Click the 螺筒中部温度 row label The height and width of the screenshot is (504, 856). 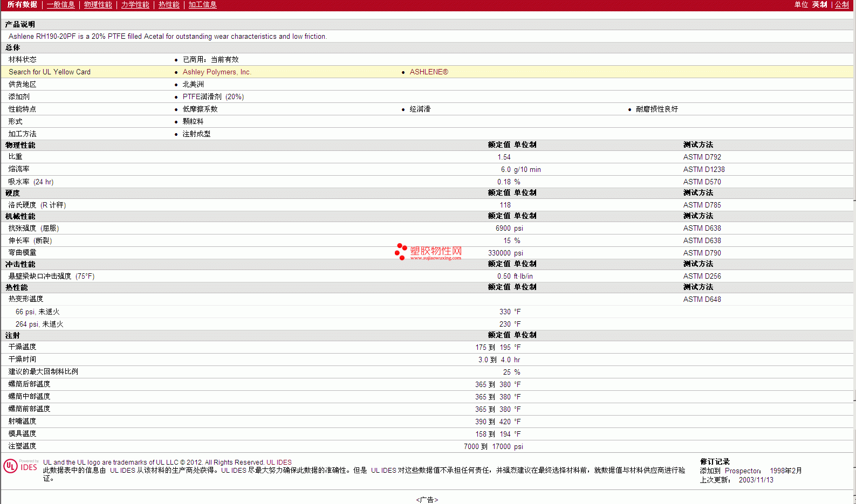[29, 397]
